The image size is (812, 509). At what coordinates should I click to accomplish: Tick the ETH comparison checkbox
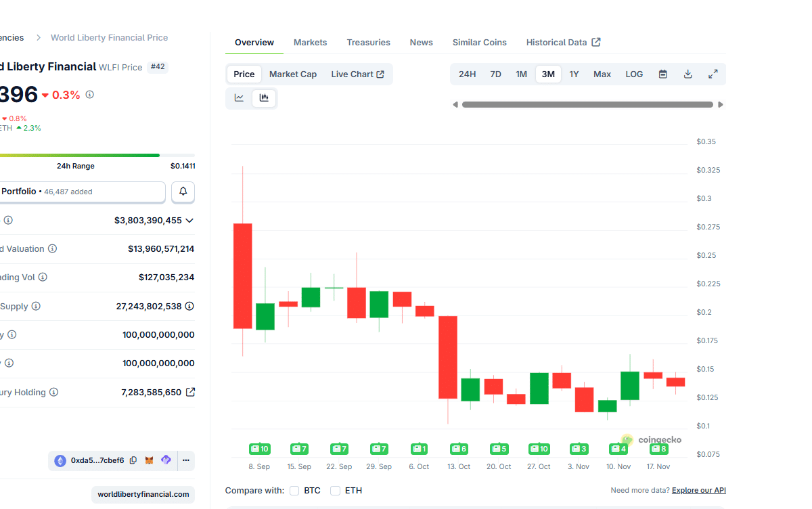(x=335, y=491)
